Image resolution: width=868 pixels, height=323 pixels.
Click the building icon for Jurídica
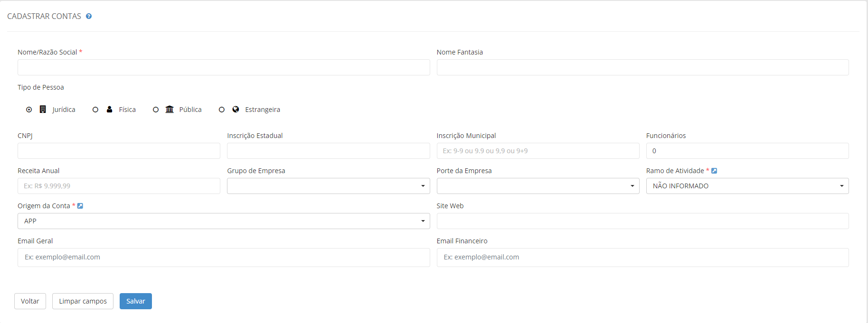click(43, 110)
